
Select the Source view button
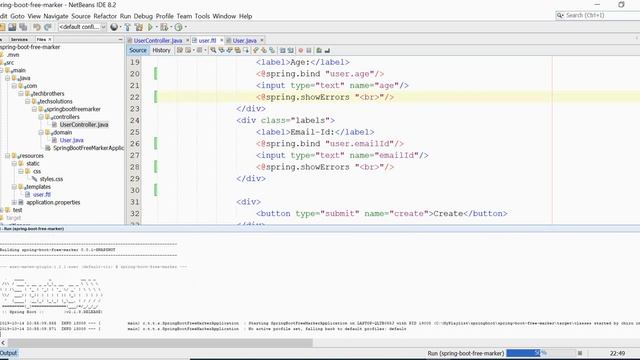(138, 50)
